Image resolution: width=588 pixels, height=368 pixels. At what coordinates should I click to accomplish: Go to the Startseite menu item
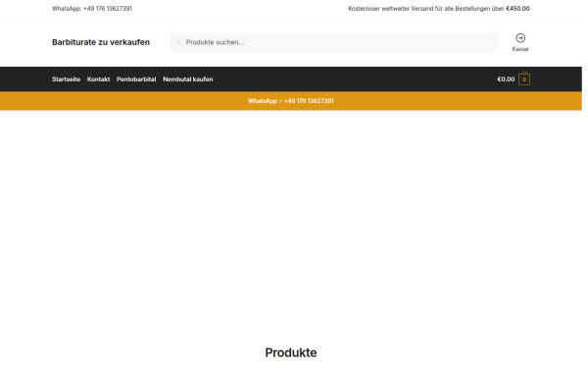[x=66, y=79]
